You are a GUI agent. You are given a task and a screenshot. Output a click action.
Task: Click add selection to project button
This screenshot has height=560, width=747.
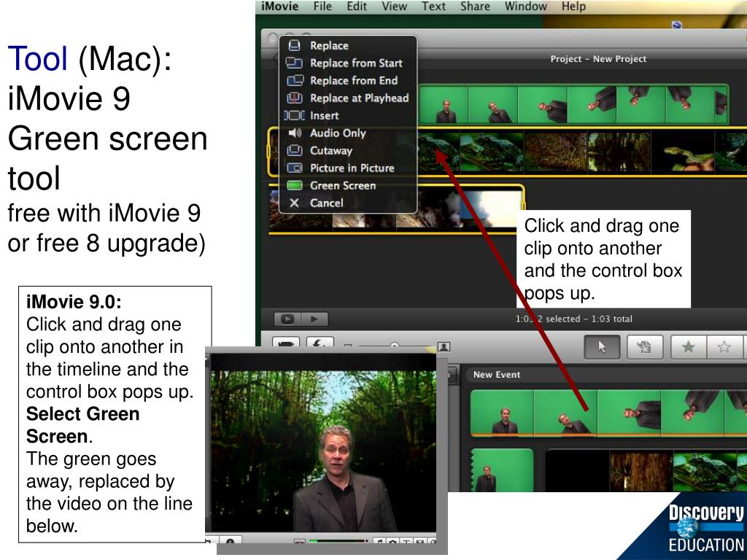[x=645, y=347]
